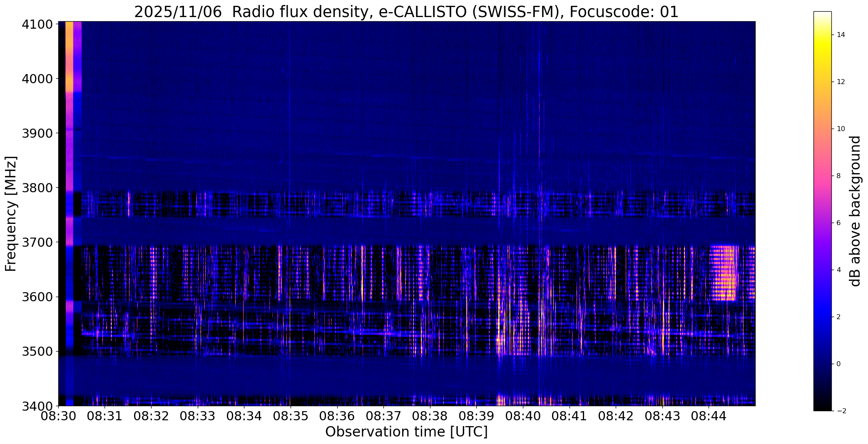This screenshot has height=444, width=868.
Task: Click the 'Observation time [UTC]' axis label
Action: (406, 432)
